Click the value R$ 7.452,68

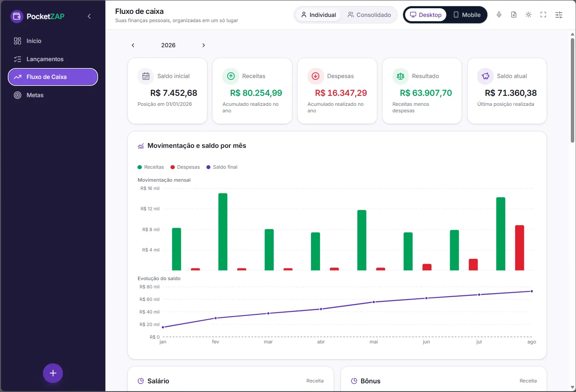click(x=174, y=93)
